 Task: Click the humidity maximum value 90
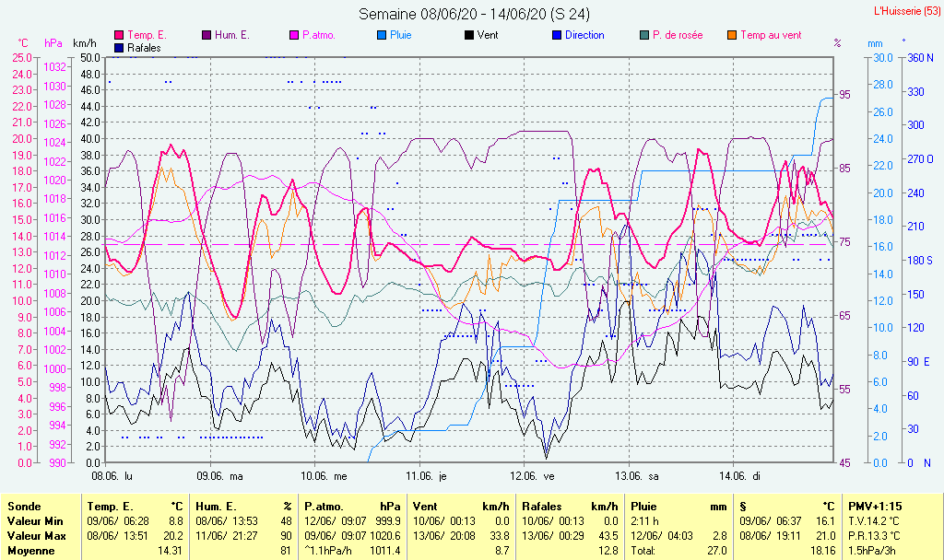(x=286, y=536)
